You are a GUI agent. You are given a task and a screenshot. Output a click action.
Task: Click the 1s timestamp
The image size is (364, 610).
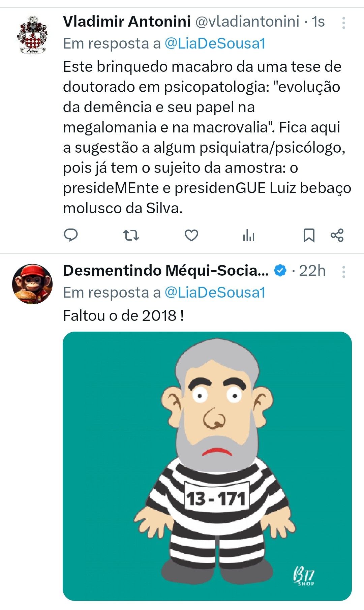point(318,22)
